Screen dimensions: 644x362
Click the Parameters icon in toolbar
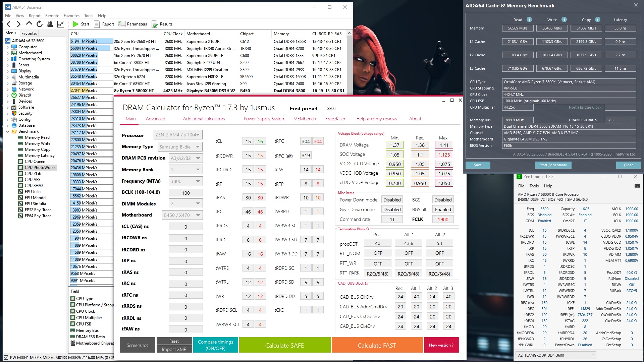pos(122,24)
